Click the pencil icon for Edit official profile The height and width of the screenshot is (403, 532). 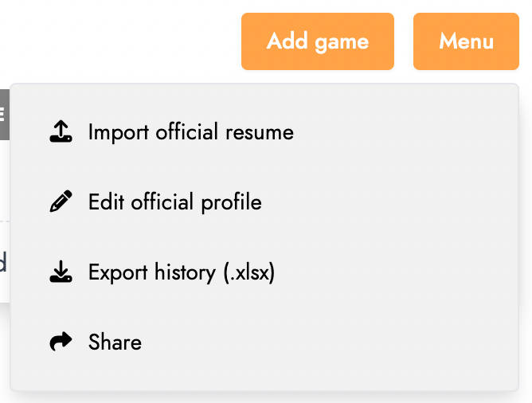click(61, 201)
